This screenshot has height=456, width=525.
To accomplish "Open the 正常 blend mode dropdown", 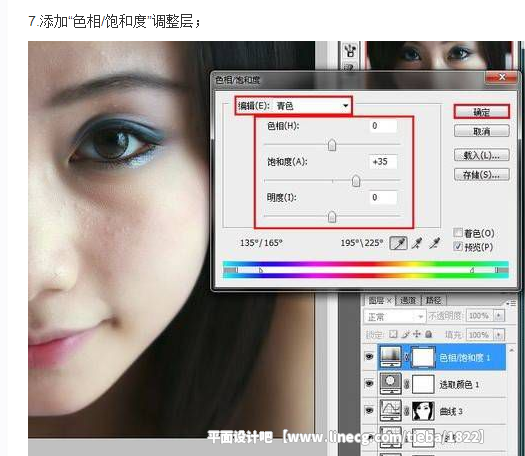I will (x=394, y=316).
